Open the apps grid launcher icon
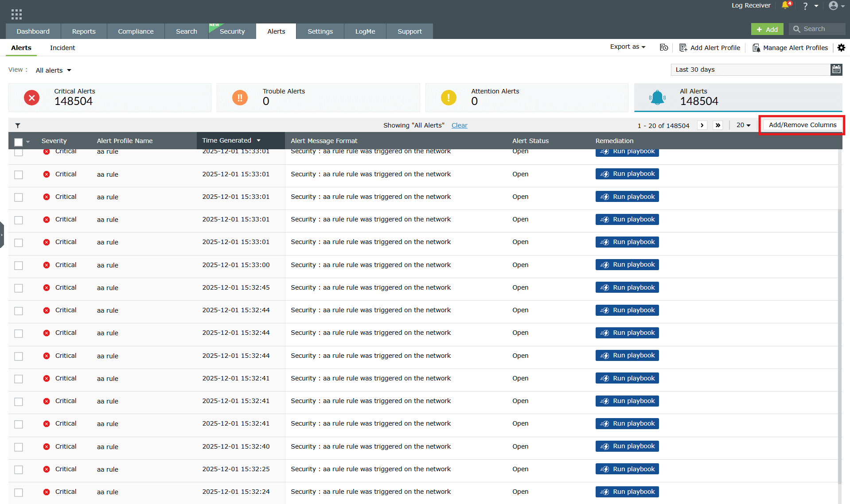The image size is (850, 504). [16, 13]
